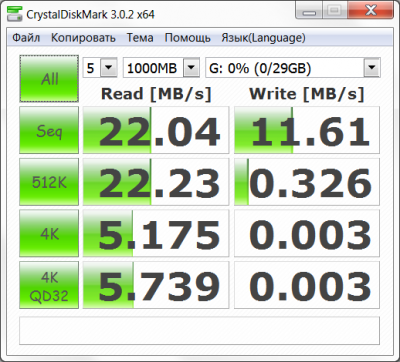Open the test count dropdown showing 5
Viewport: 400px width, 362px height.
click(x=100, y=68)
